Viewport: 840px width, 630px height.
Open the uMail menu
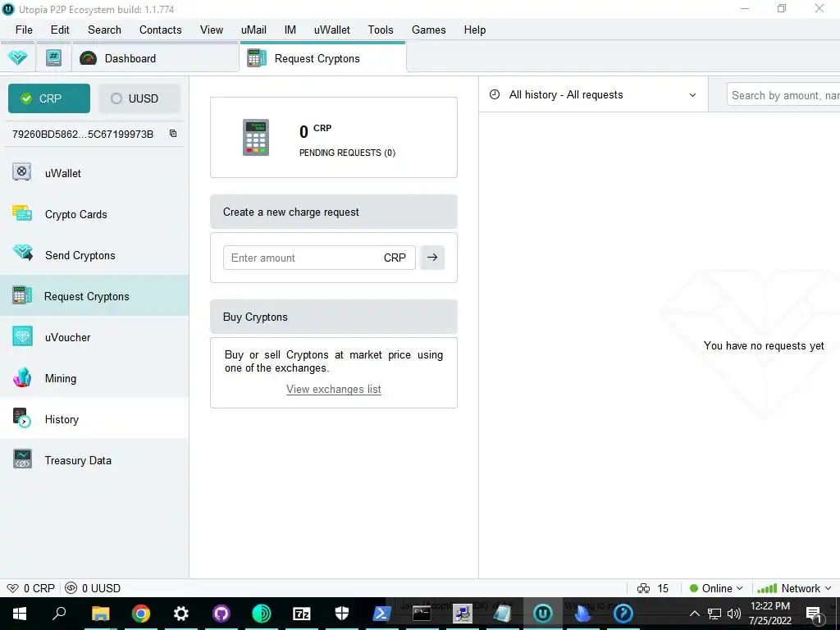pyautogui.click(x=254, y=30)
